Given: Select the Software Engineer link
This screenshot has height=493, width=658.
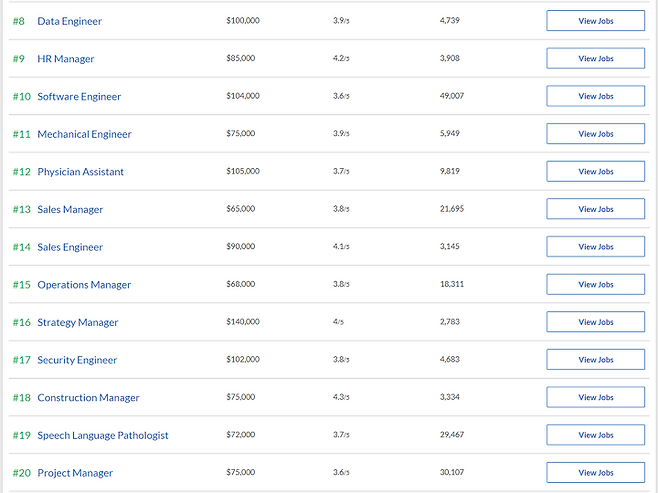Looking at the screenshot, I should 79,97.
